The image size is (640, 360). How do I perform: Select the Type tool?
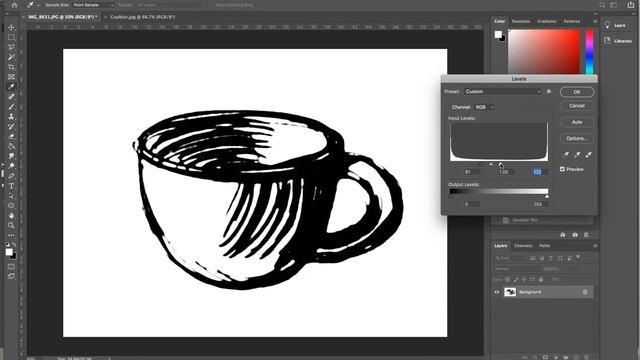click(x=11, y=186)
